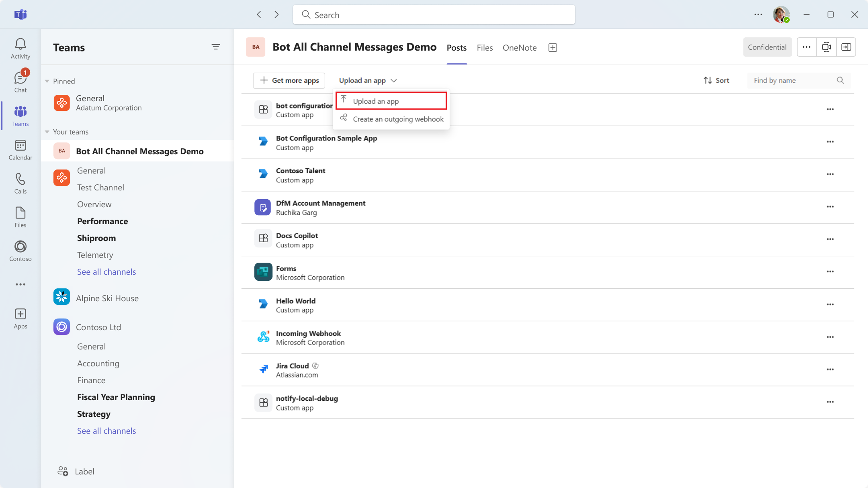Go forward with the right arrow
Viewport: 868px width, 488px height.
(276, 14)
